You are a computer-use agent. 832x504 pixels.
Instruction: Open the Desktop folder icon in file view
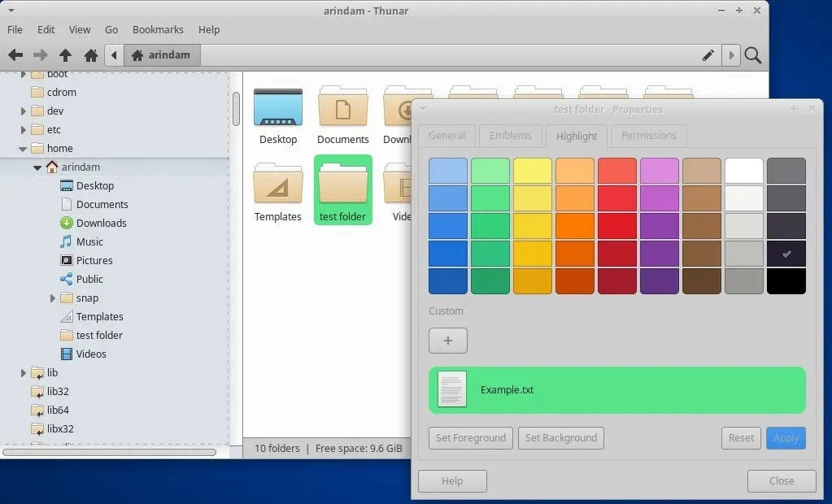(278, 109)
